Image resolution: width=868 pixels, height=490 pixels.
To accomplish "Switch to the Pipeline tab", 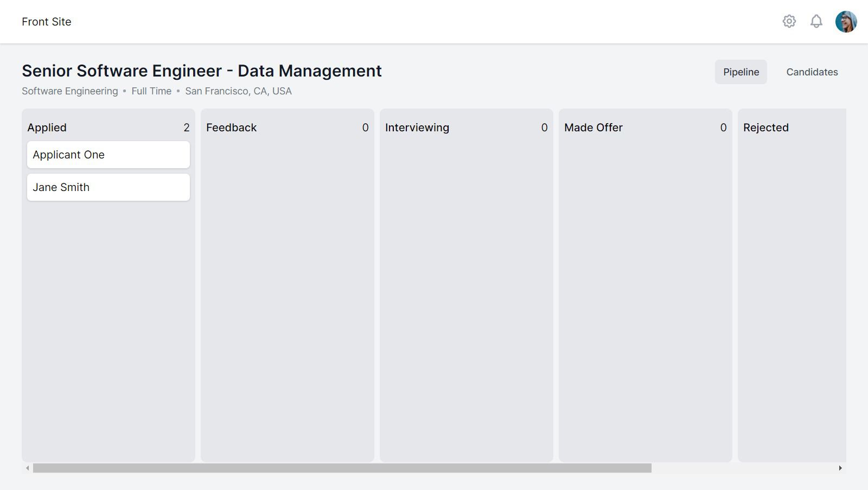I will (x=741, y=72).
